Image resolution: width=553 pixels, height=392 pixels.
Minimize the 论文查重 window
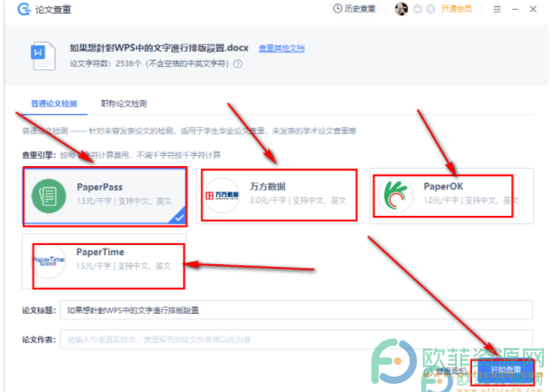pos(515,9)
